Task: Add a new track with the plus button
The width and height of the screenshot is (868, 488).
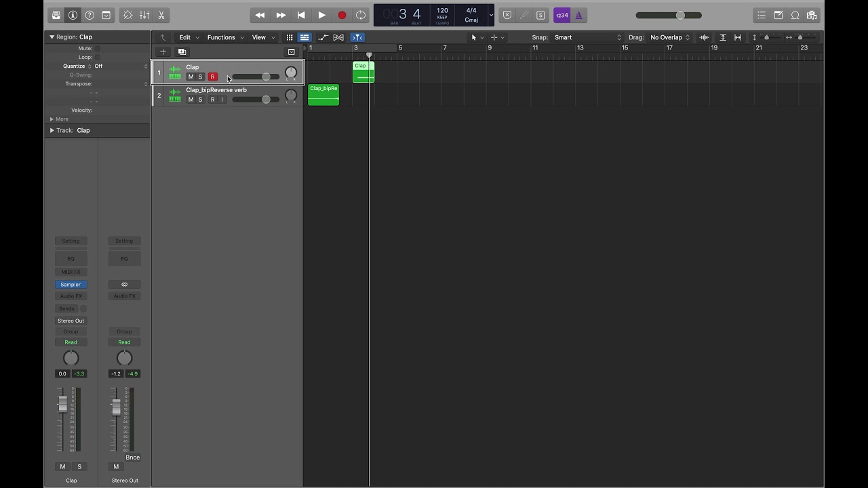Action: point(163,52)
